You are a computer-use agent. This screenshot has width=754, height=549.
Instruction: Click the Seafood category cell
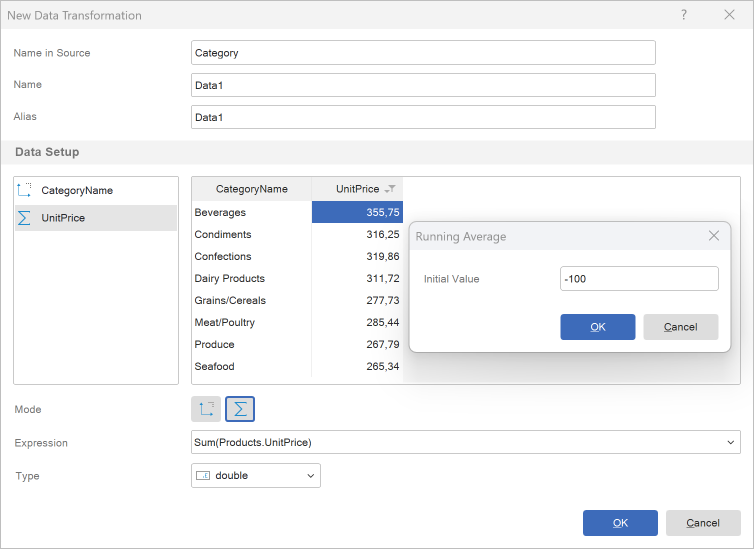(251, 366)
